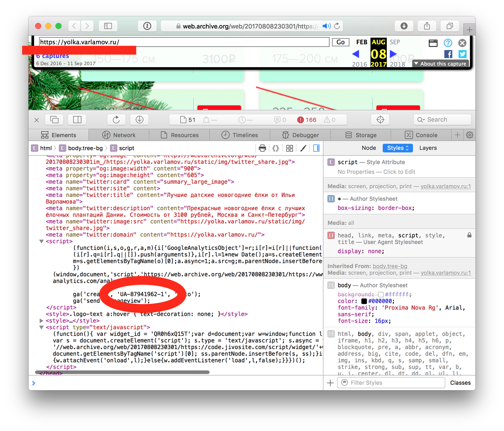Enable paint flashing brush icon
504x431 pixels.
point(303,148)
